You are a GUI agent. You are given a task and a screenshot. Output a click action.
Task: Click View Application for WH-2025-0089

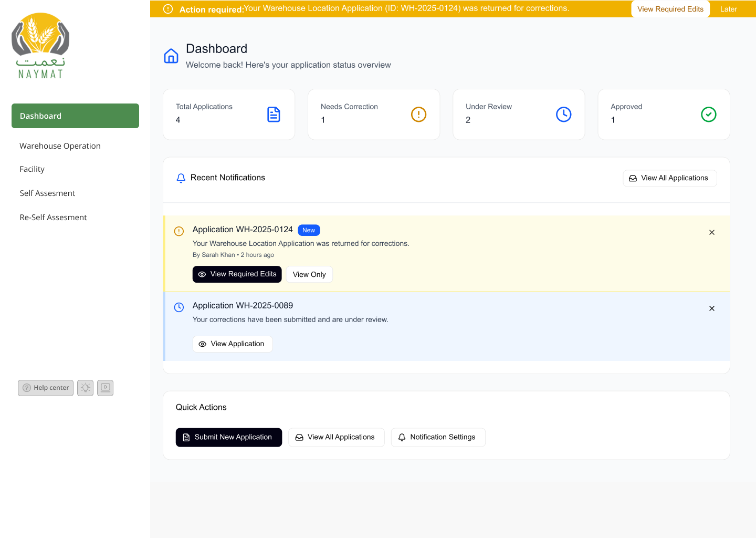click(233, 344)
